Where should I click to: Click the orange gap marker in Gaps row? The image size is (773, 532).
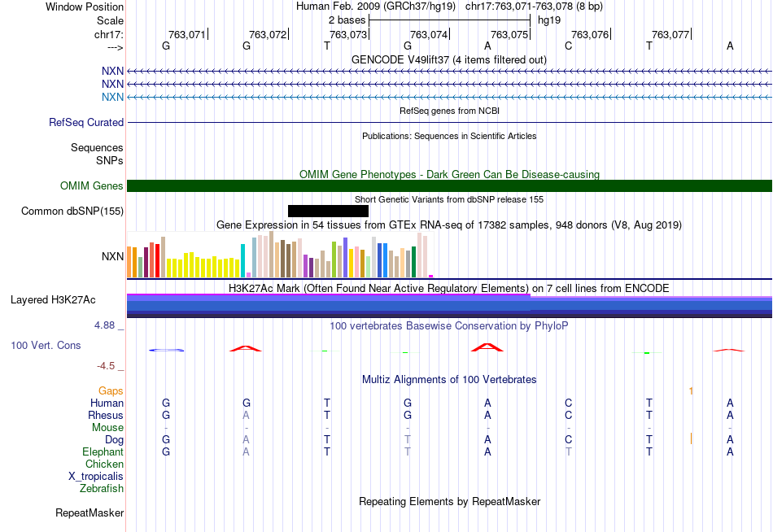(691, 391)
